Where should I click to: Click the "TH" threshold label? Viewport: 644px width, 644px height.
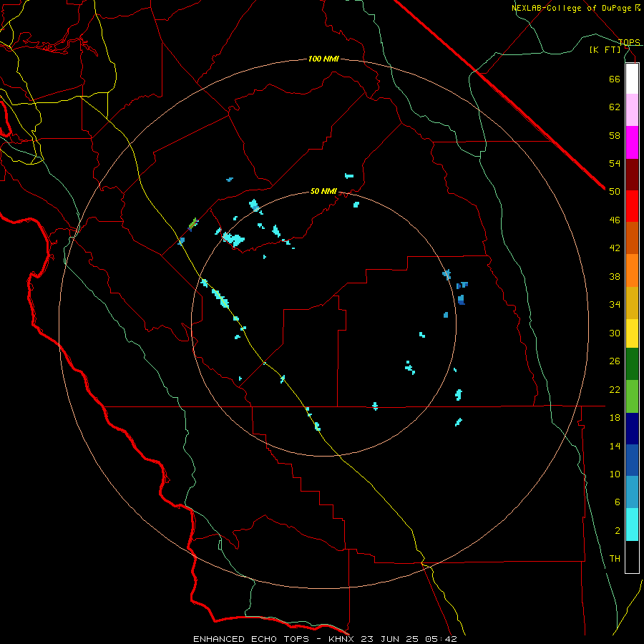[x=615, y=559]
